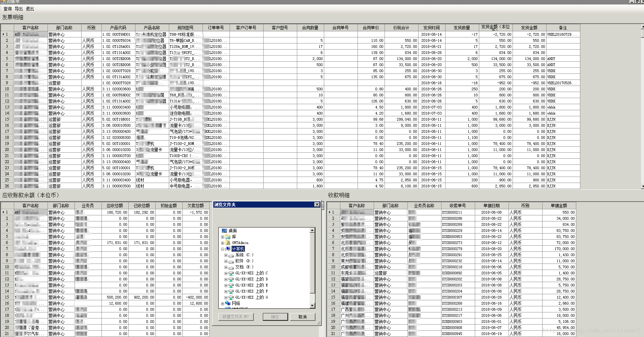Expand the 系统 (C:) drive node
644x337 pixels.
[226, 255]
